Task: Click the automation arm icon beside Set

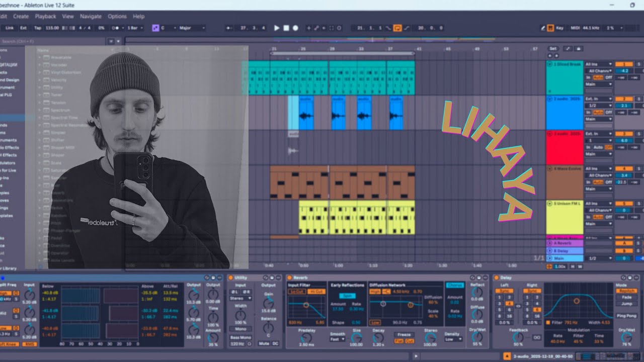Action: tap(568, 49)
